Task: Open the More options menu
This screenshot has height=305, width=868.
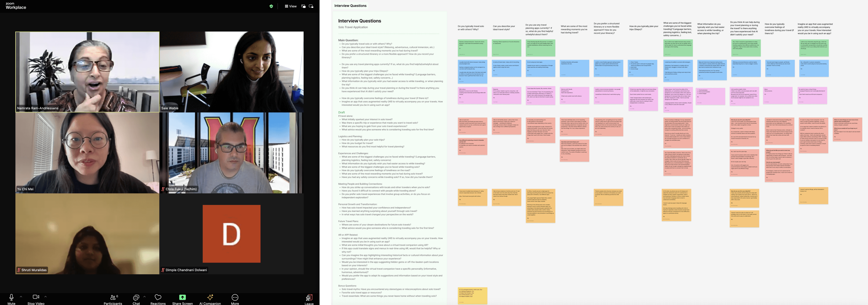Action: pyautogui.click(x=235, y=298)
